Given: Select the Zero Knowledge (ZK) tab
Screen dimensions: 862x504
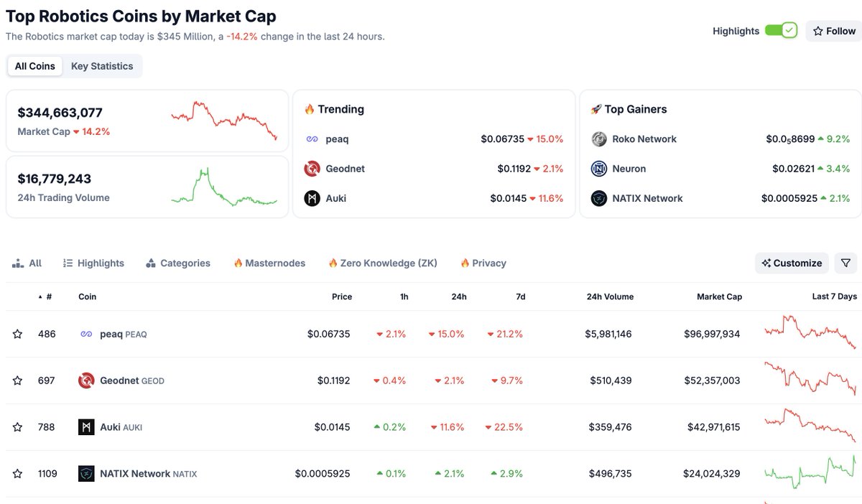Looking at the screenshot, I should coord(383,263).
